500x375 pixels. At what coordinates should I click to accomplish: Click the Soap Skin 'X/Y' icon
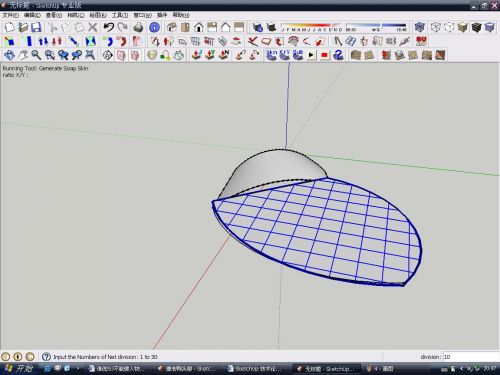pos(284,55)
